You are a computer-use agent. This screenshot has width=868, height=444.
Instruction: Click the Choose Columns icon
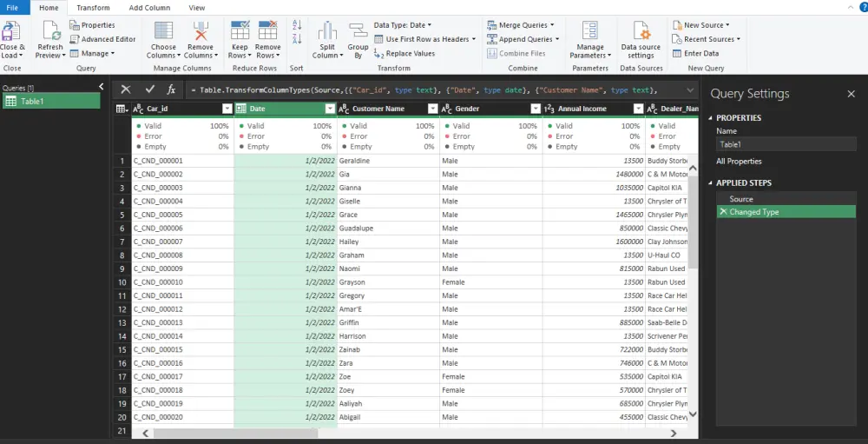pyautogui.click(x=163, y=31)
